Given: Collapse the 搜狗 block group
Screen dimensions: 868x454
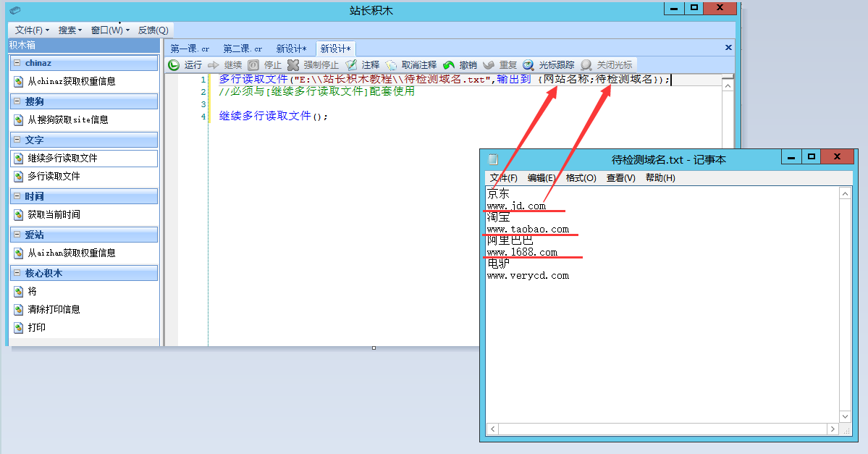Looking at the screenshot, I should pyautogui.click(x=17, y=101).
